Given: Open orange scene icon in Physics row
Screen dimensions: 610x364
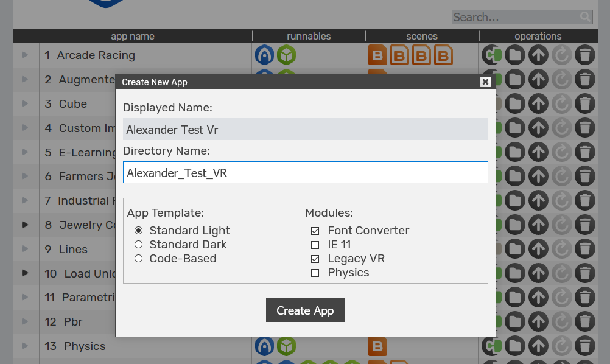Looking at the screenshot, I should tap(377, 346).
